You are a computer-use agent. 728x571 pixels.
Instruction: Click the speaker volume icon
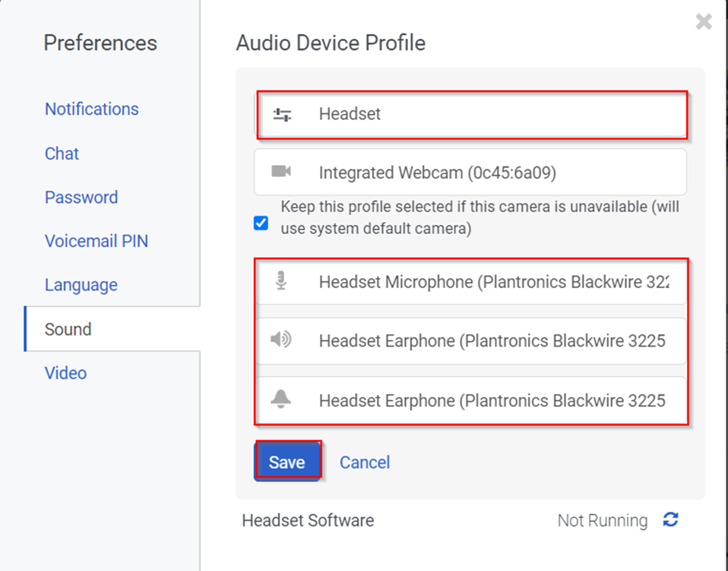coord(281,340)
